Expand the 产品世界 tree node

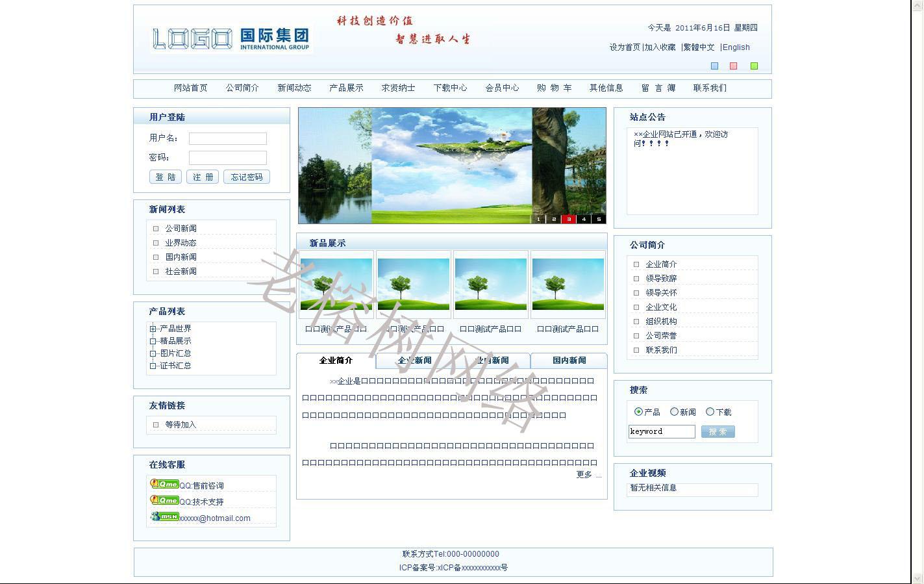[x=153, y=329]
